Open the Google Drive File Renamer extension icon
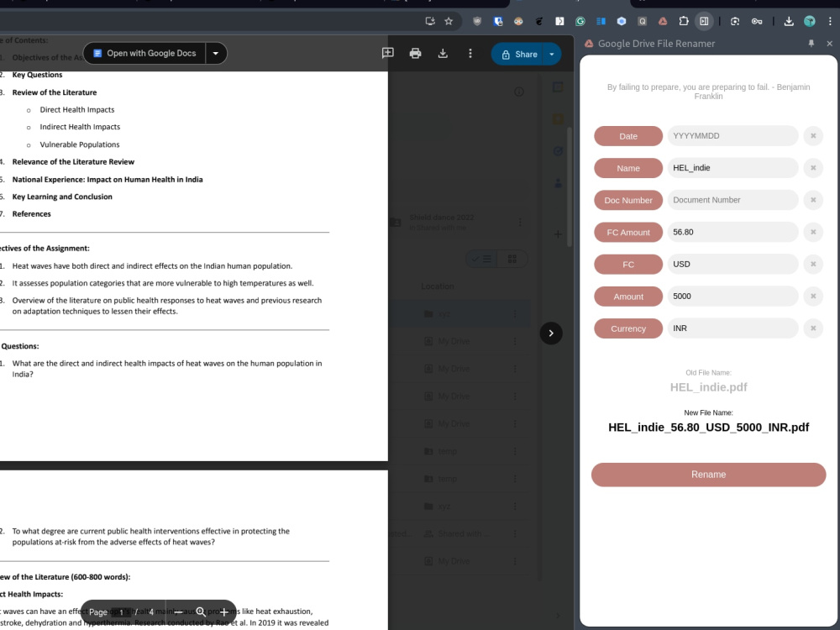This screenshot has width=840, height=630. click(663, 22)
